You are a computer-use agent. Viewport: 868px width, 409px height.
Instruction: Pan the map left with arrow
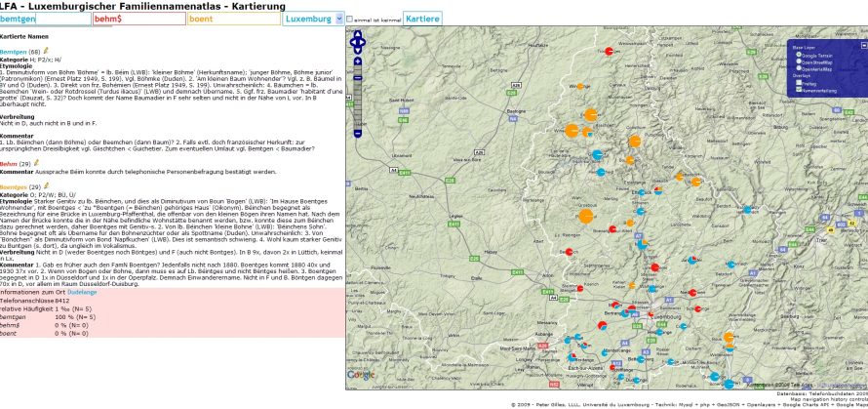coord(352,43)
